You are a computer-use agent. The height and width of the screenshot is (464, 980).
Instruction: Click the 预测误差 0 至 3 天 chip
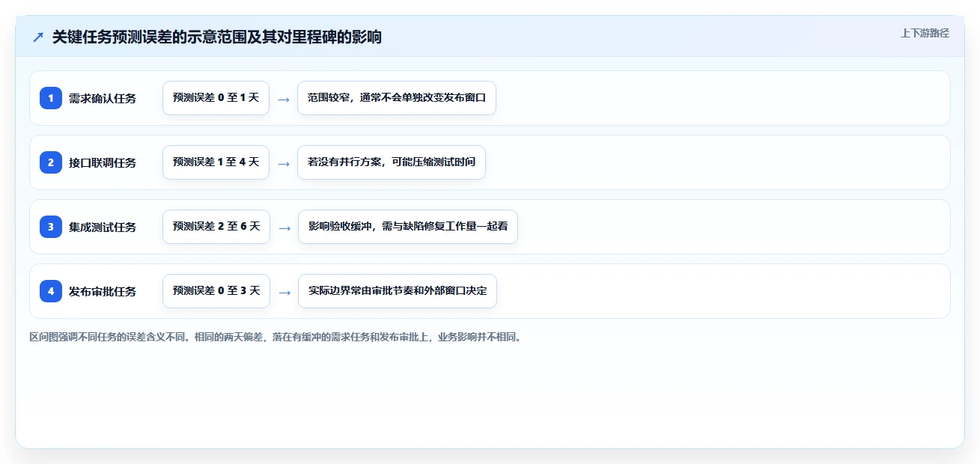pos(216,291)
